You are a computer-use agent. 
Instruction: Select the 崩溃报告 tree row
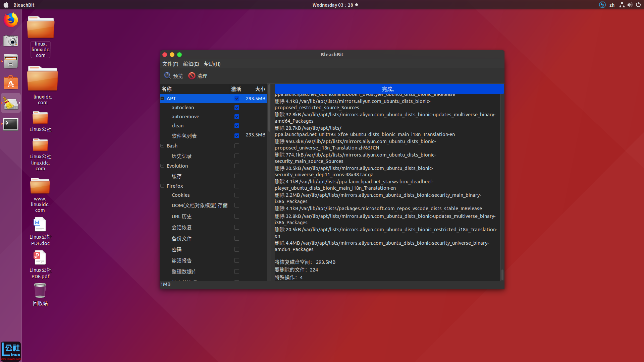click(x=213, y=260)
